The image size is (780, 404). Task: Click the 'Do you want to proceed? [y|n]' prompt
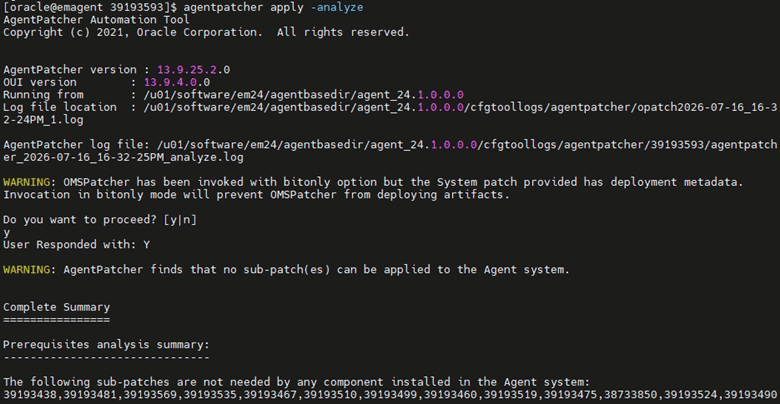pos(100,219)
